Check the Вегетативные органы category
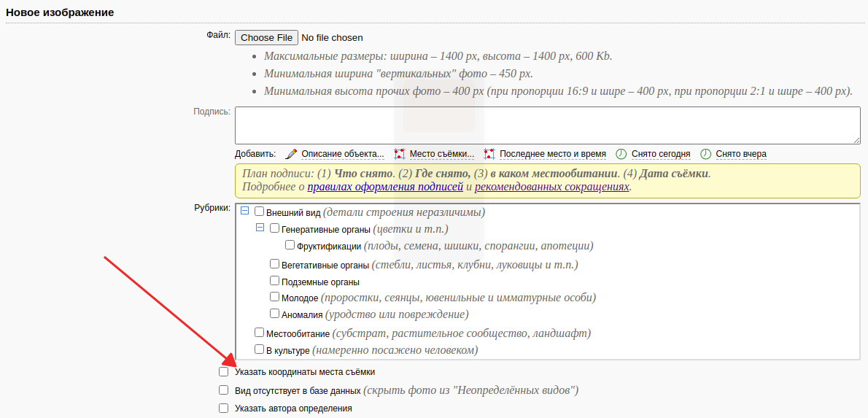This screenshot has width=868, height=418. 275,264
